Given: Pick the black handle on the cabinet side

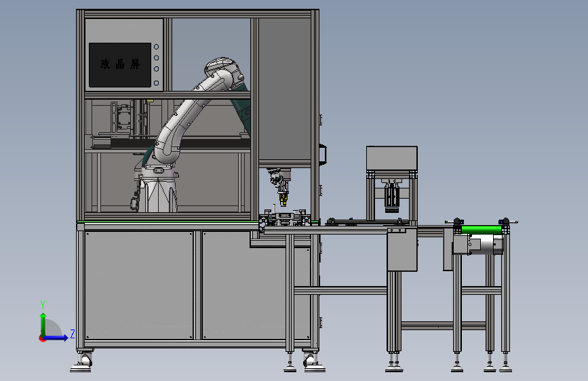Looking at the screenshot, I should pyautogui.click(x=324, y=154).
